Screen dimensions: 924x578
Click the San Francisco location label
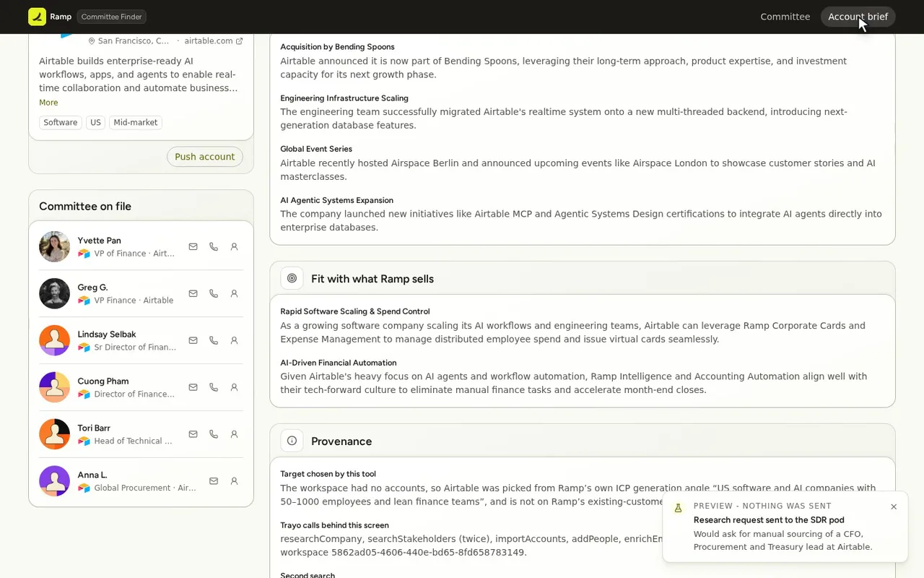click(x=128, y=41)
